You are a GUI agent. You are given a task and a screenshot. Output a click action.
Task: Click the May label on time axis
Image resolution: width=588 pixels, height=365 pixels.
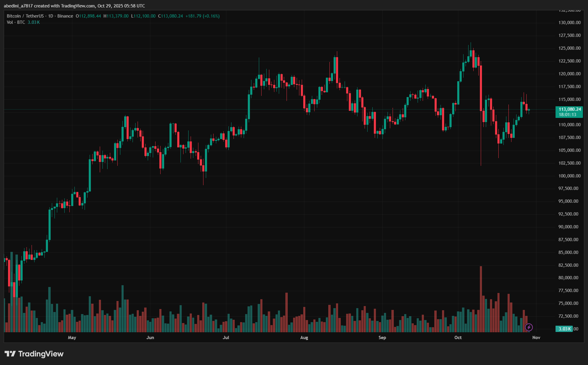tap(72, 337)
